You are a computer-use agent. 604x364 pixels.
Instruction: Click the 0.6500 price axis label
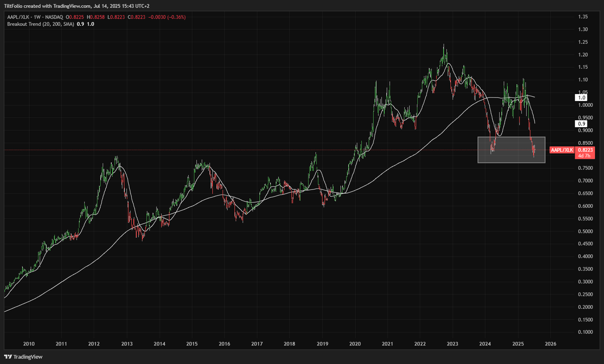tap(585, 194)
